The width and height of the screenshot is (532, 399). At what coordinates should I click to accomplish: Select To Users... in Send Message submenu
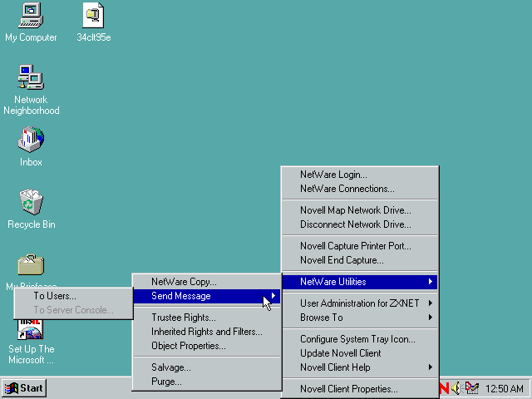[x=73, y=296]
